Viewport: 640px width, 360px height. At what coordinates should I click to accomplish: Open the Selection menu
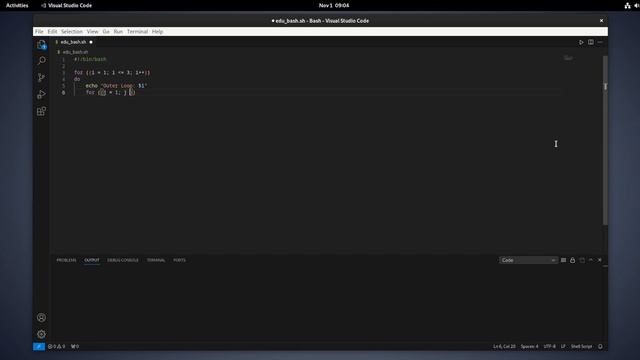pos(72,31)
